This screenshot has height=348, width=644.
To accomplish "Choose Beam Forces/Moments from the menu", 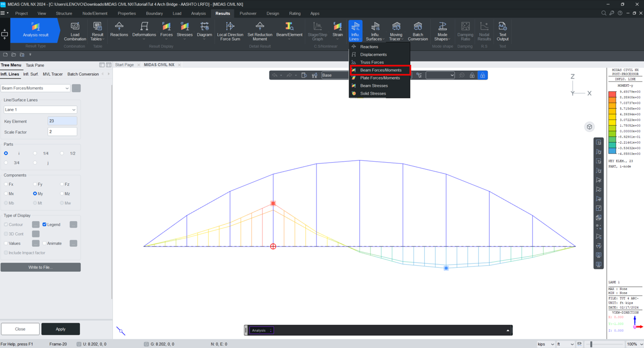I will [x=380, y=70].
